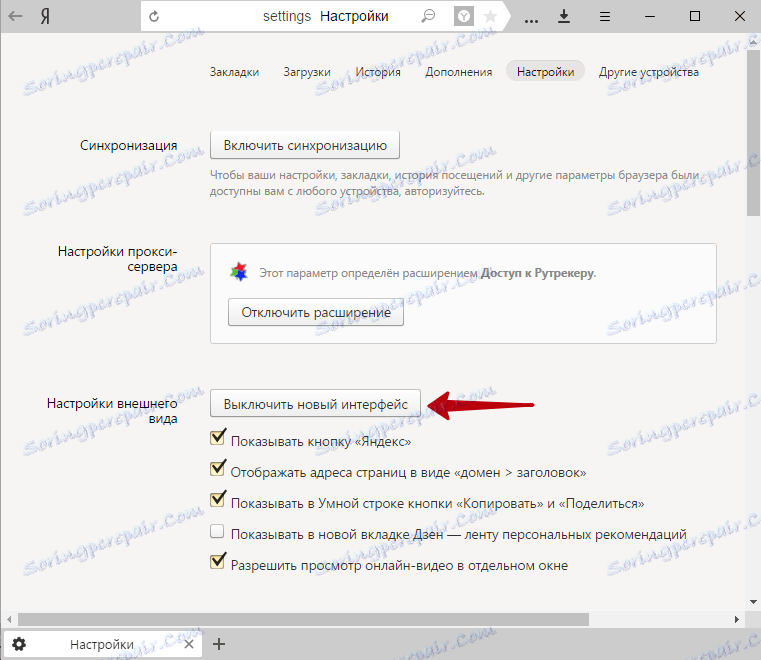The height and width of the screenshot is (660, 761).
Task: Click the vertical scrollbar thumb
Action: pos(753,132)
